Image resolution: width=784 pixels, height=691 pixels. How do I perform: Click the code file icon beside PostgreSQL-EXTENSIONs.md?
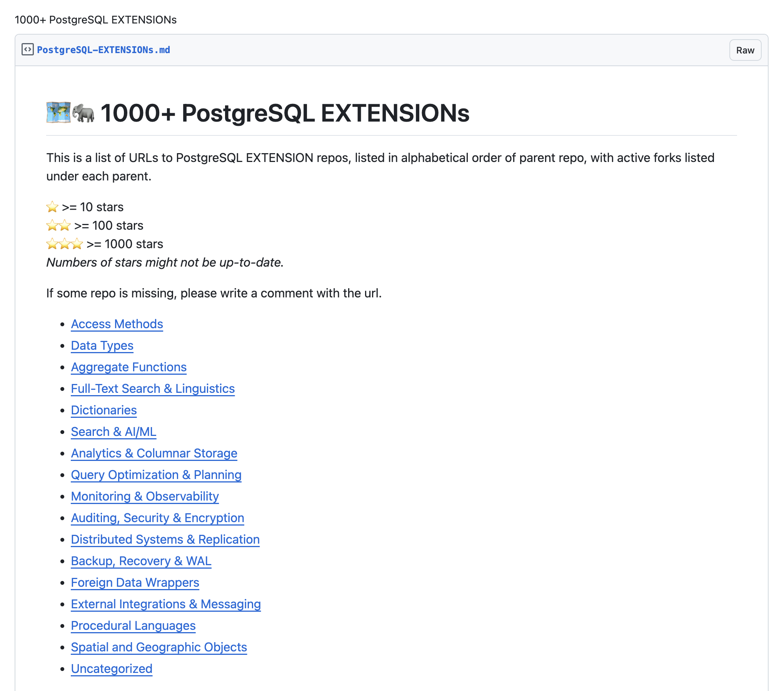tap(28, 50)
